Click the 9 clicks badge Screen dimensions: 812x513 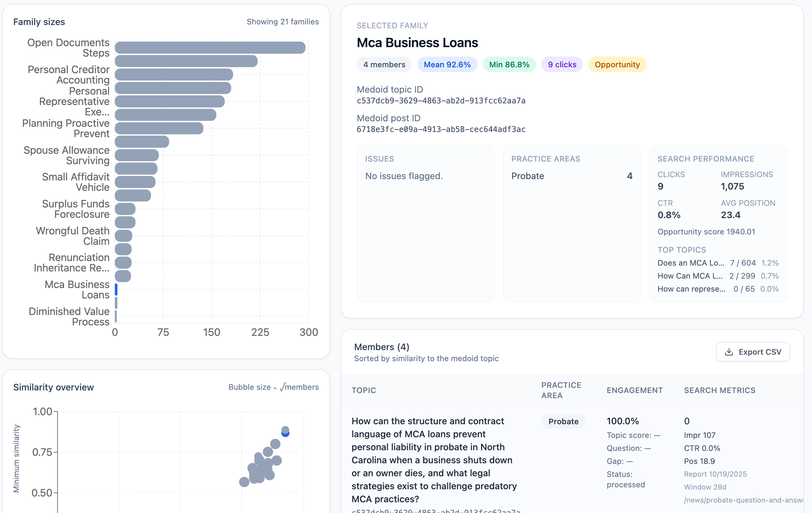point(562,64)
